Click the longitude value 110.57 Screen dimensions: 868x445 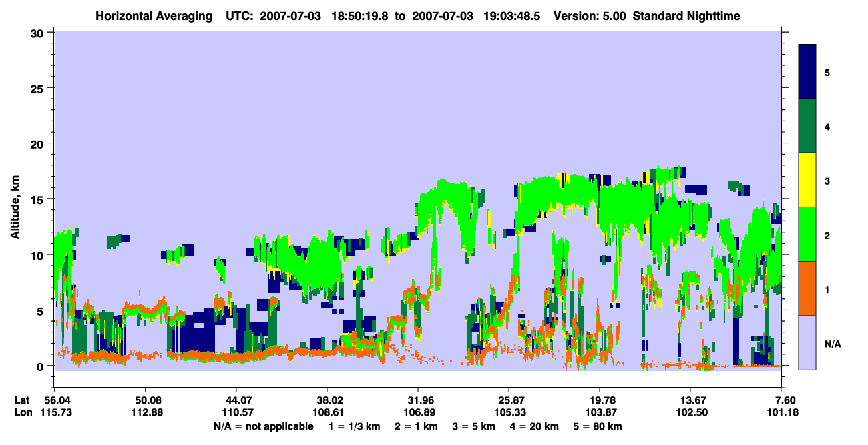(x=236, y=412)
